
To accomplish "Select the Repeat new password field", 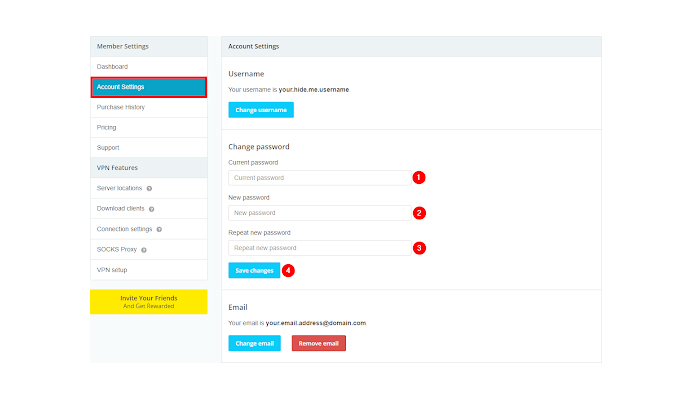I will [320, 248].
